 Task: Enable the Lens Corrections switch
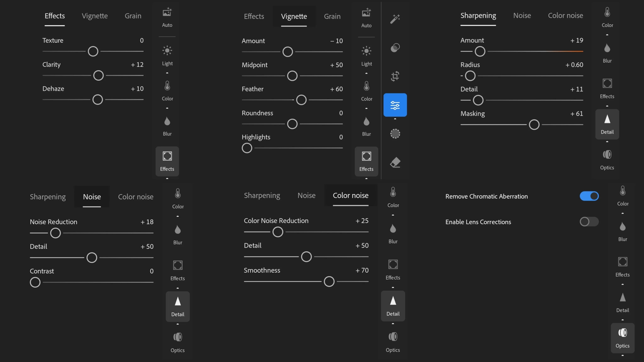(x=589, y=222)
